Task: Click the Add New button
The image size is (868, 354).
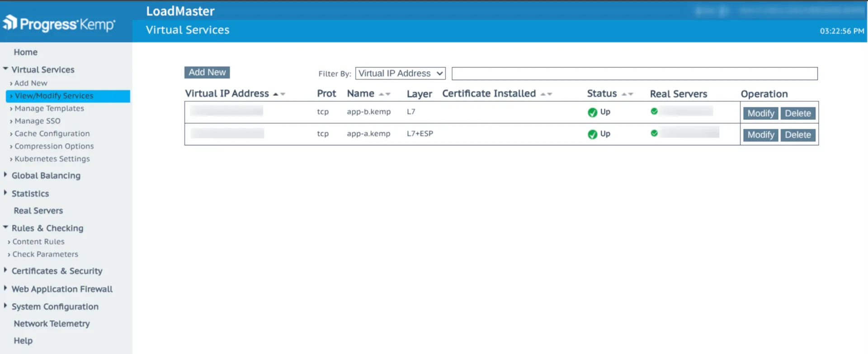Action: tap(207, 72)
